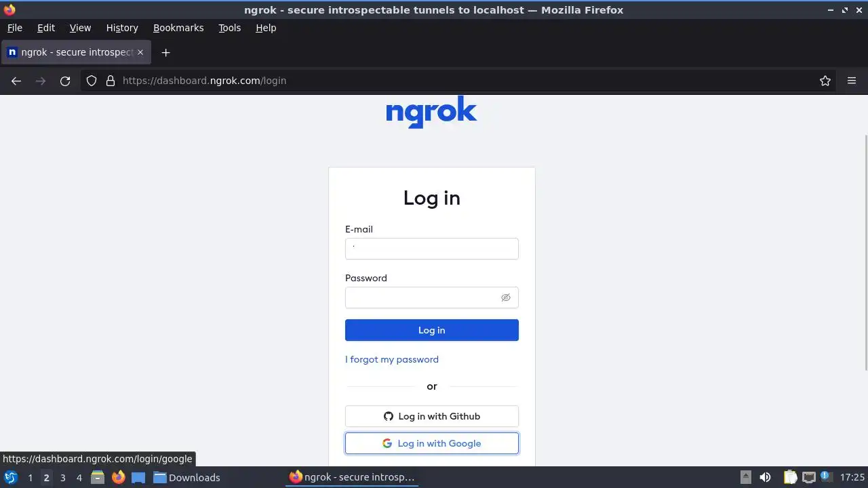Viewport: 868px width, 488px height.
Task: Open the Lubuntu start menu icon
Action: [11, 477]
